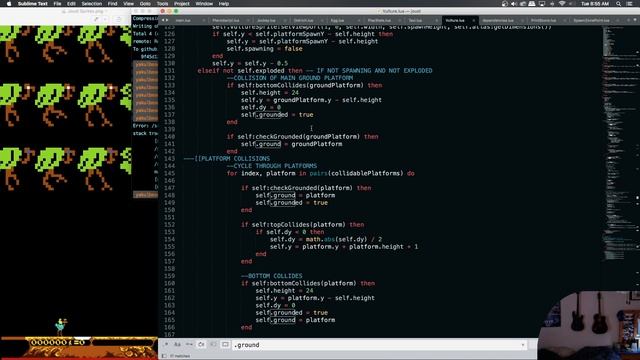The image size is (640, 360).
Task: Click the tab navigation arrows at tab bar left
Action: pos(165,20)
